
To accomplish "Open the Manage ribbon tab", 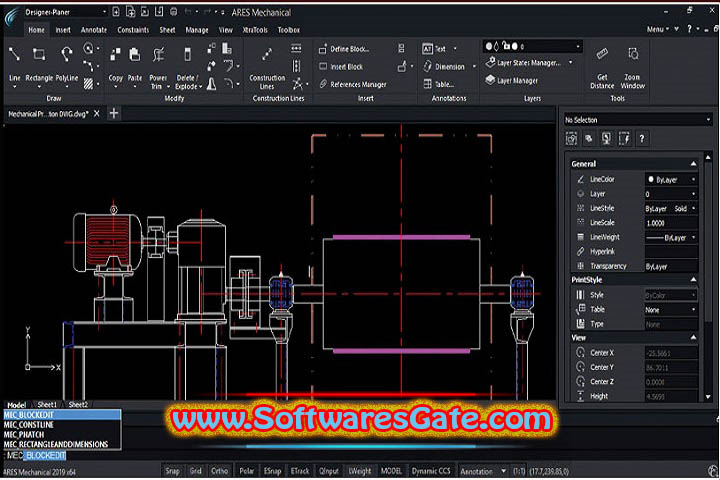I will [197, 30].
